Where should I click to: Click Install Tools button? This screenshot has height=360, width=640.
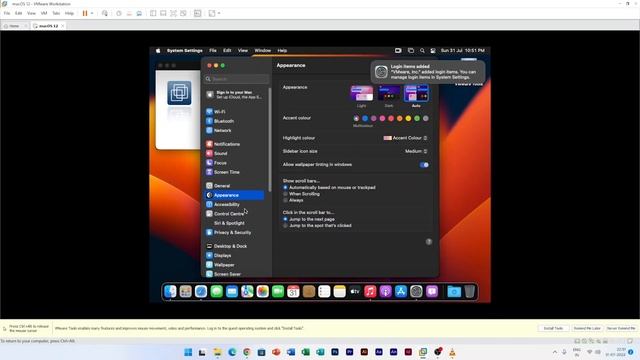point(553,328)
